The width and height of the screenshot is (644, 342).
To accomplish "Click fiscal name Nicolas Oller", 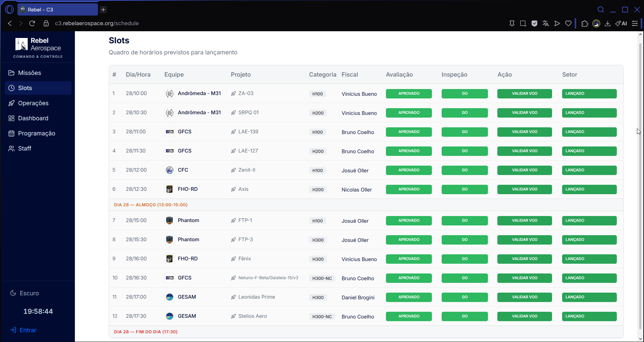I will click(x=357, y=189).
